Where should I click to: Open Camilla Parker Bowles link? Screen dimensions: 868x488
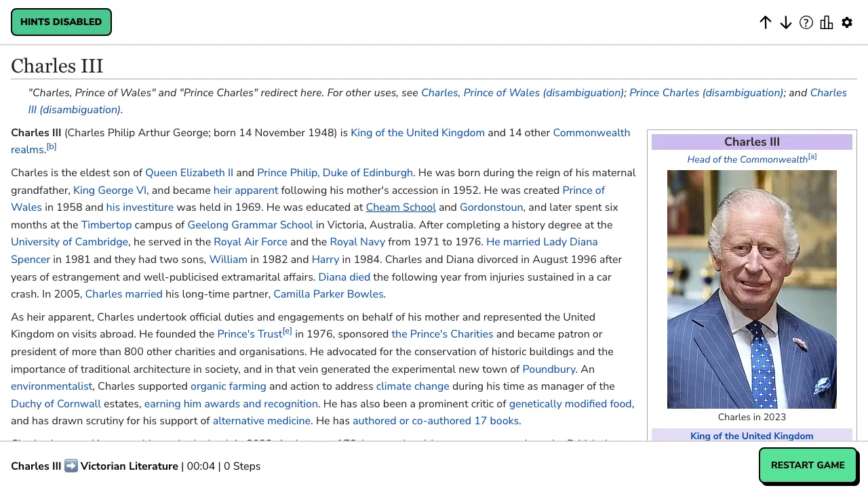(x=328, y=294)
